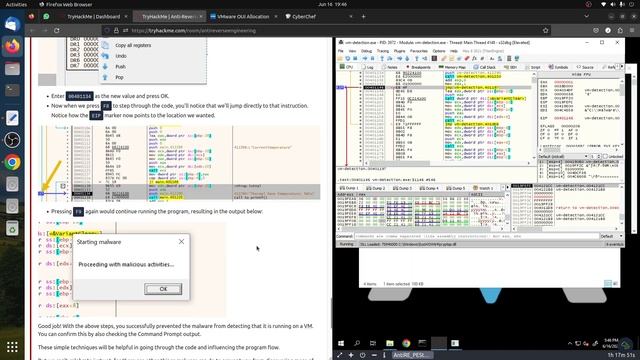The height and width of the screenshot is (360, 640).
Task: Open pinned WhatsApp tab
Action: tap(46, 16)
